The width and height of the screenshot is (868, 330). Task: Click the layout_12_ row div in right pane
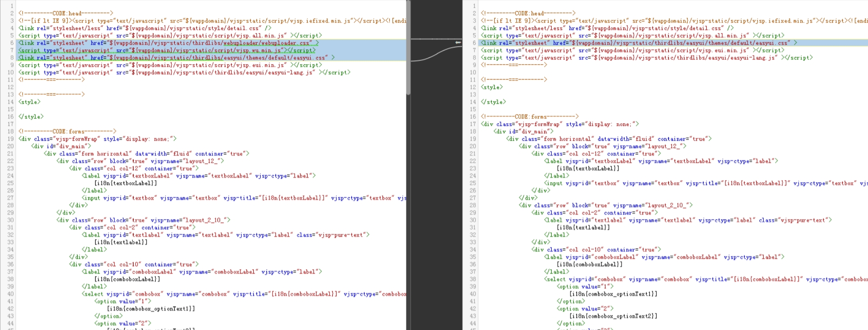603,146
